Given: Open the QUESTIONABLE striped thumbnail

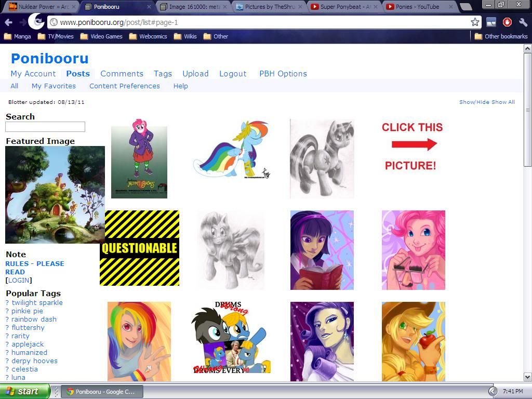Looking at the screenshot, I should tap(139, 248).
